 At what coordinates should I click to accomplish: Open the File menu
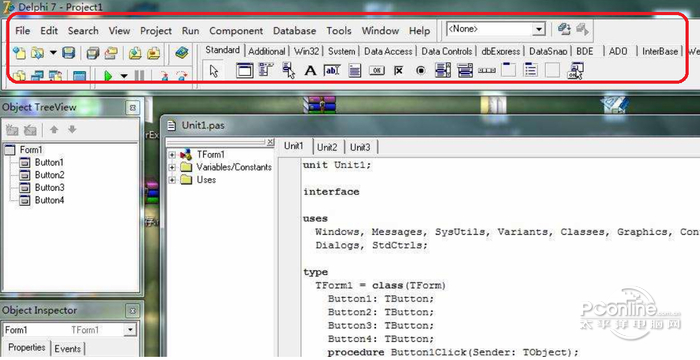pyautogui.click(x=22, y=31)
